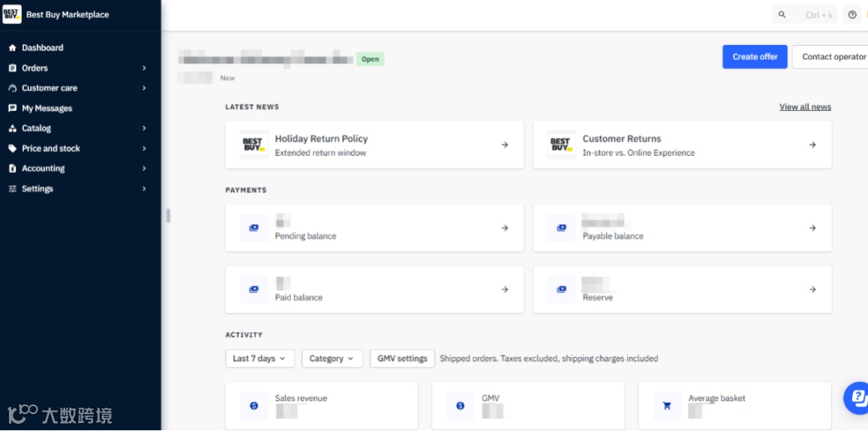868x431 pixels.
Task: Click the Best Buy logo in sidebar header
Action: [11, 14]
